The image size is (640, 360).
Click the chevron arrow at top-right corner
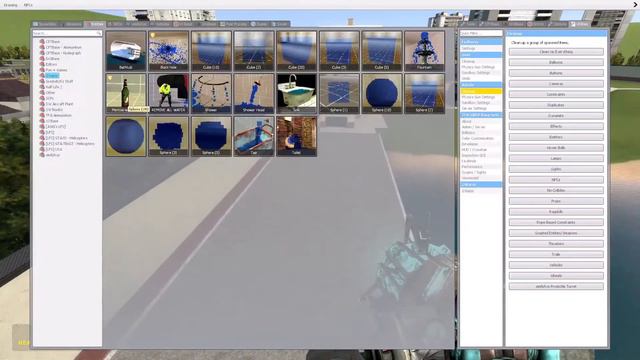635,4
